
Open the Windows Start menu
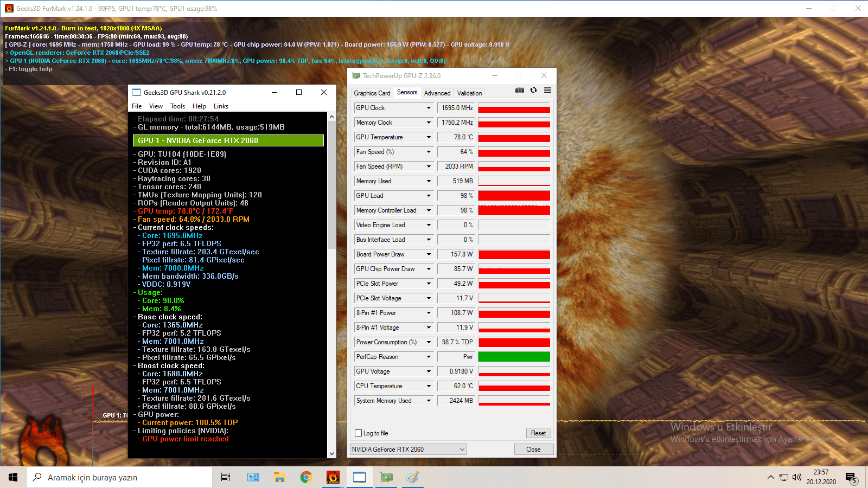[13, 477]
